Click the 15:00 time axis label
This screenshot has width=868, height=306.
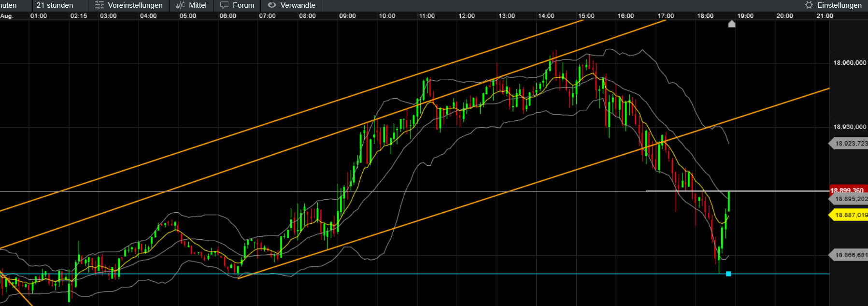coord(586,16)
